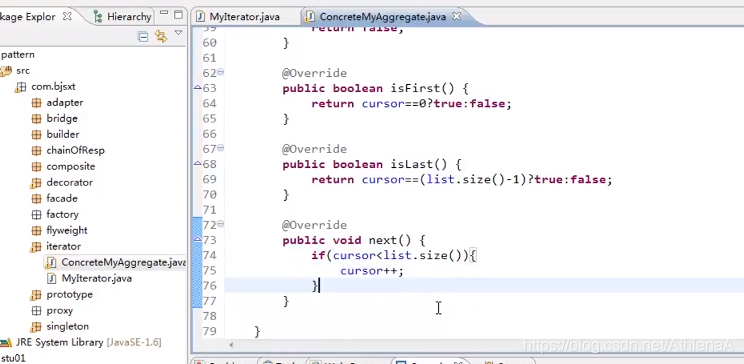Collapse the code fold at line 67
This screenshot has width=744, height=364.
[x=221, y=148]
